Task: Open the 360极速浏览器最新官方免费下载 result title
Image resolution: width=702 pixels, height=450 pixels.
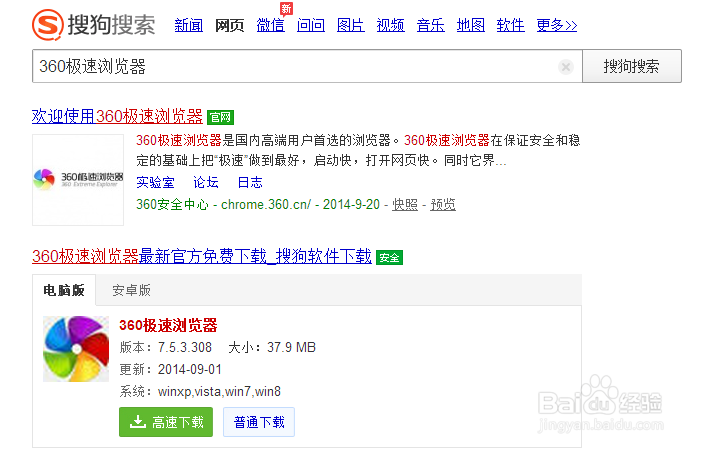Action: (202, 257)
